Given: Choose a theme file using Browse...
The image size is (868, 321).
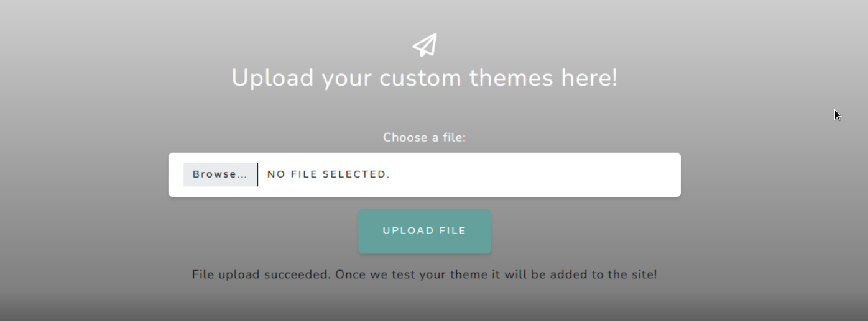Looking at the screenshot, I should coord(219,174).
